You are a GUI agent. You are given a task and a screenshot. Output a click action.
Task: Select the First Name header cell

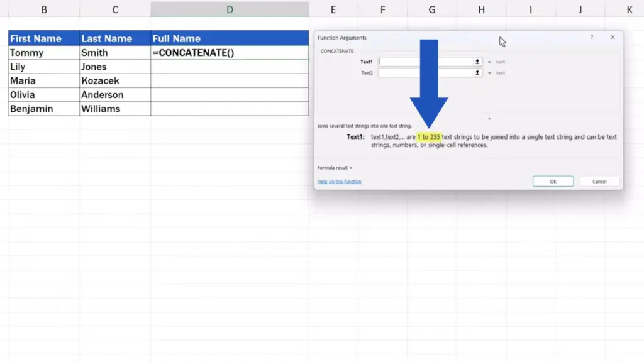(x=43, y=38)
